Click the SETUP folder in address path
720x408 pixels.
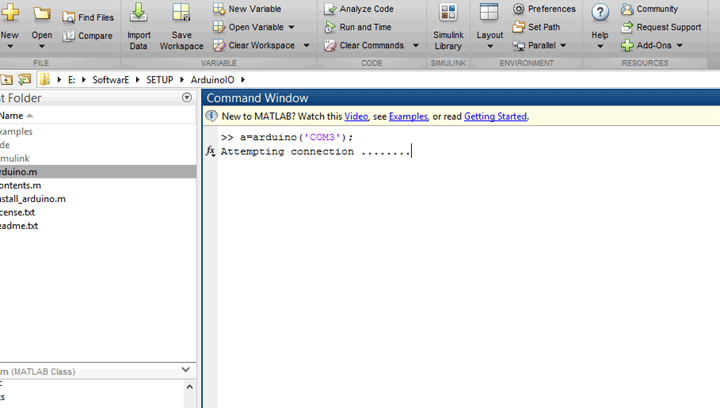pyautogui.click(x=160, y=79)
